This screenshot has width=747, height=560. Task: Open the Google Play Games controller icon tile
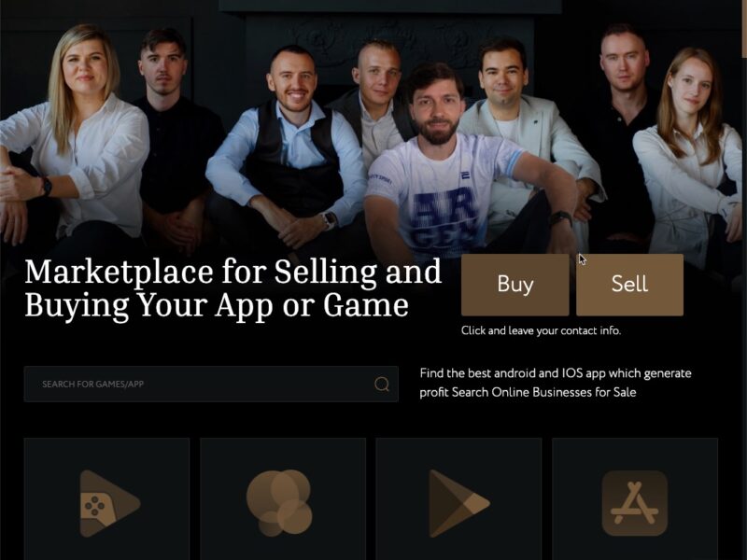coord(107,498)
